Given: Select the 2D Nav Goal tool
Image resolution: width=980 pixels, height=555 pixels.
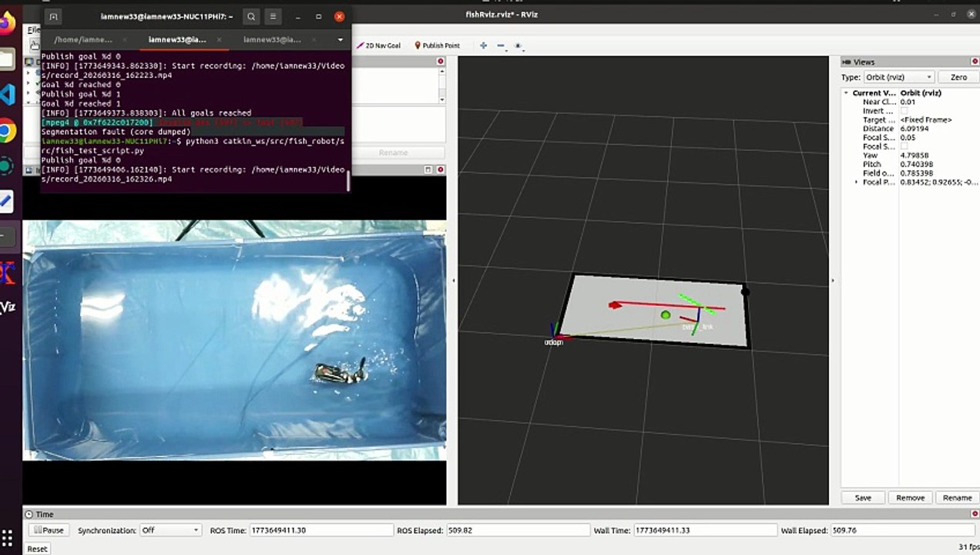Looking at the screenshot, I should (x=378, y=45).
